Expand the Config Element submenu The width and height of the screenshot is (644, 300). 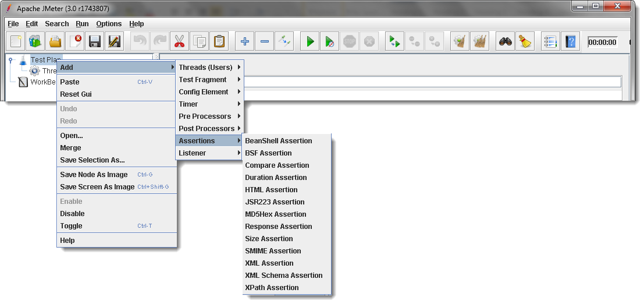210,92
